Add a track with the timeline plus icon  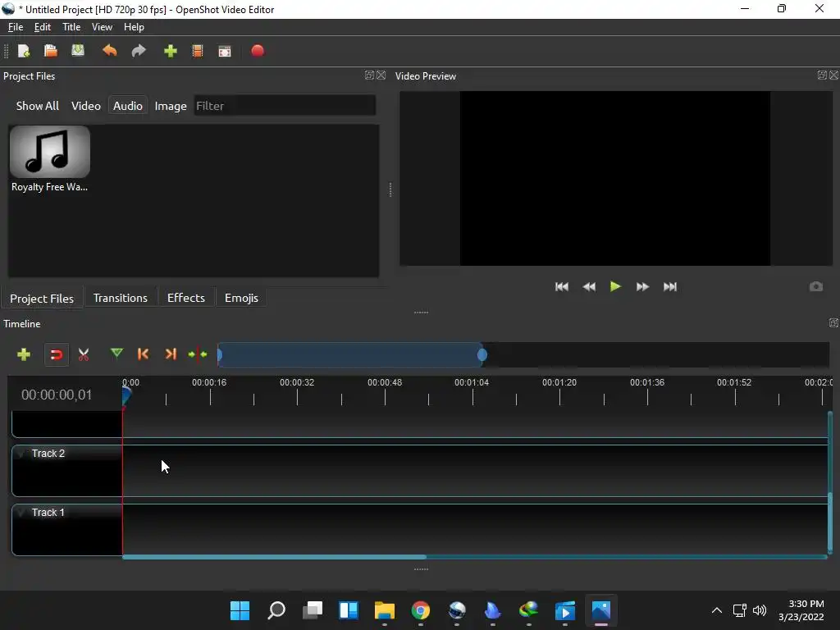click(x=24, y=354)
